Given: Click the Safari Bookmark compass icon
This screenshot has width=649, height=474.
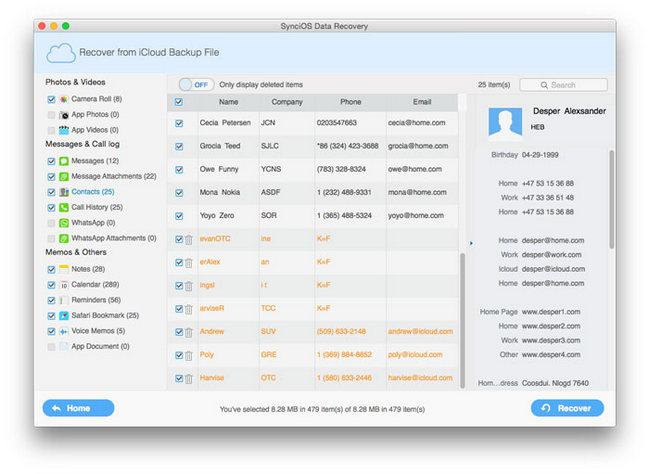Looking at the screenshot, I should [64, 316].
